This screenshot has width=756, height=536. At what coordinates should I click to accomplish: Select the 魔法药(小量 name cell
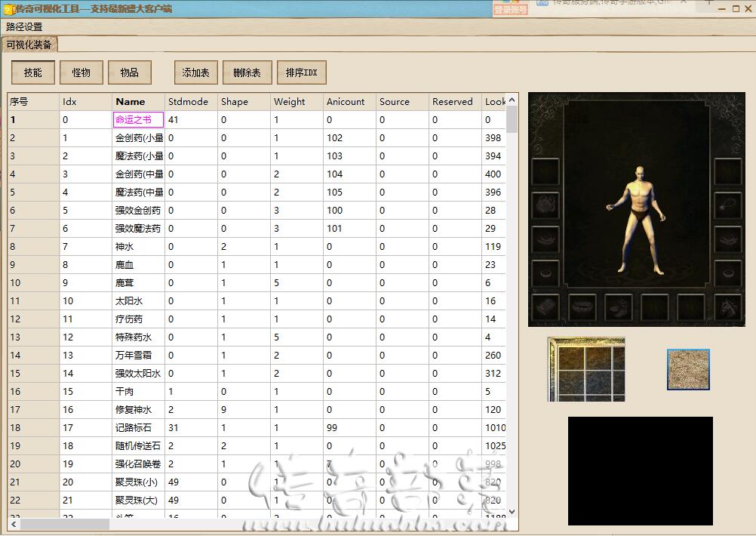[138, 156]
